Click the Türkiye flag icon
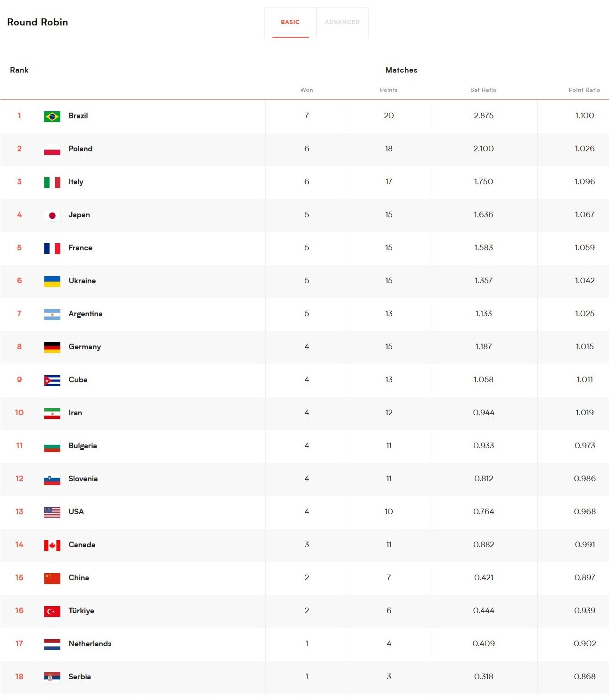 pyautogui.click(x=52, y=611)
